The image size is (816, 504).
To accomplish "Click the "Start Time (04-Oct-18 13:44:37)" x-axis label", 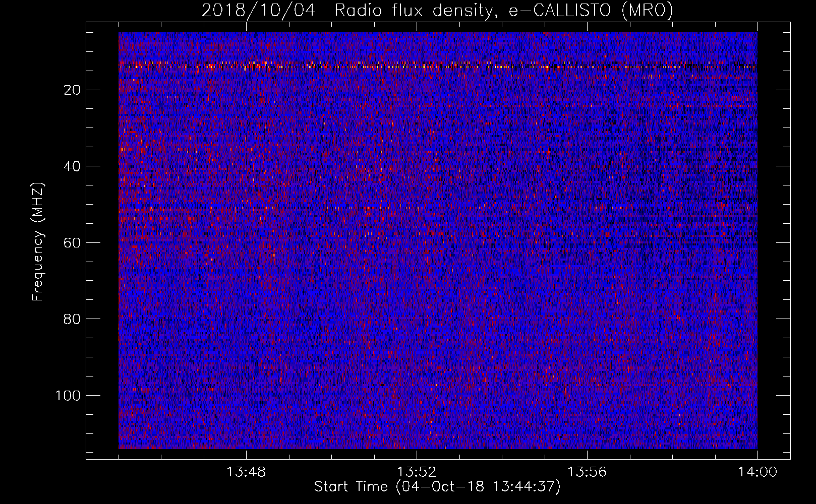I will pos(437,487).
